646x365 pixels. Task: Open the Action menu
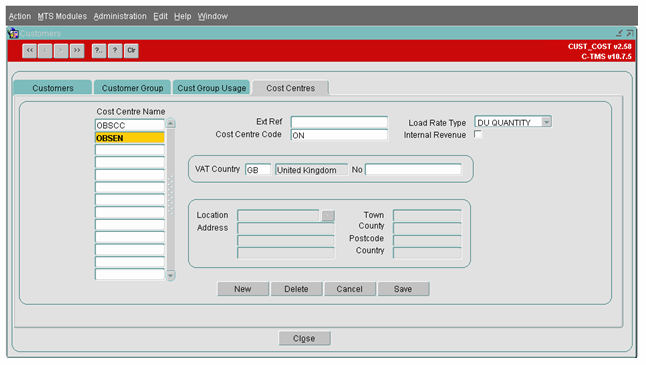coord(20,16)
